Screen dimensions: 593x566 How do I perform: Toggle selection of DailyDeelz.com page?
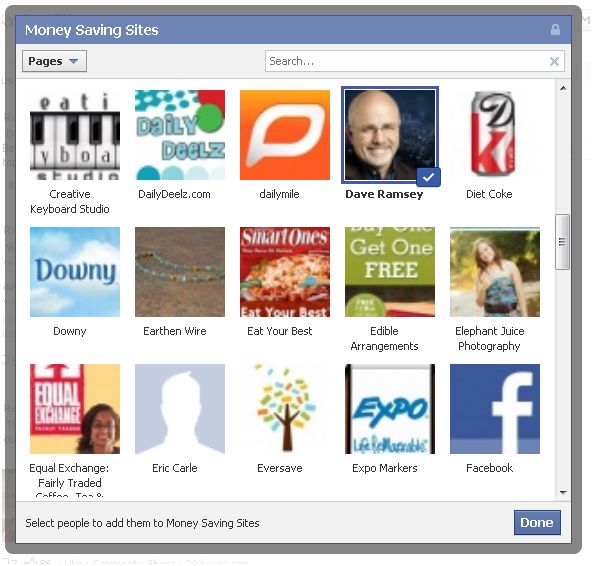(180, 135)
